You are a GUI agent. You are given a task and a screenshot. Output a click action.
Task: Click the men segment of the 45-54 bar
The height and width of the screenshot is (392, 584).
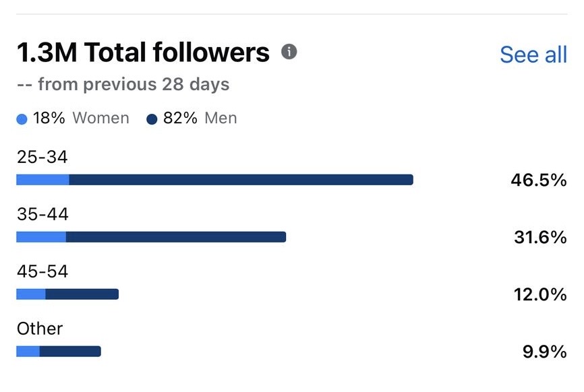[82, 294]
